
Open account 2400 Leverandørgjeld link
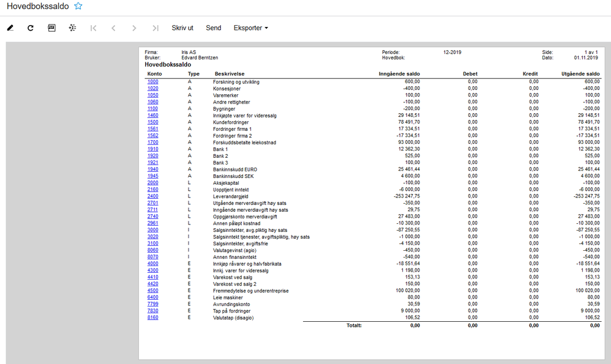point(153,196)
